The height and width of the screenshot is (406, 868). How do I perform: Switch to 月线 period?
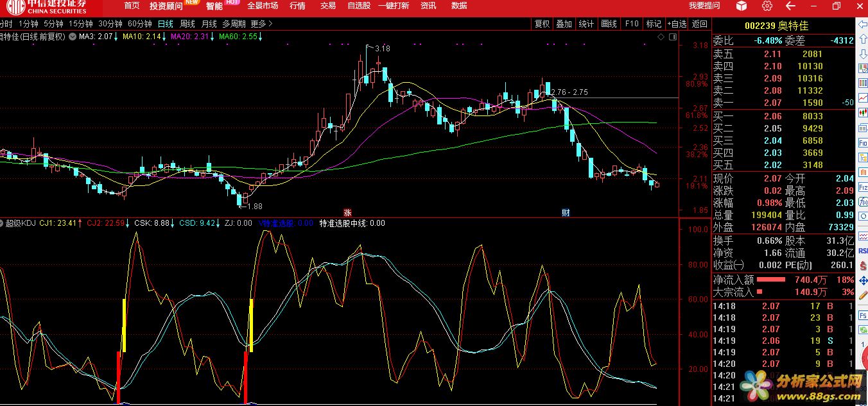209,24
